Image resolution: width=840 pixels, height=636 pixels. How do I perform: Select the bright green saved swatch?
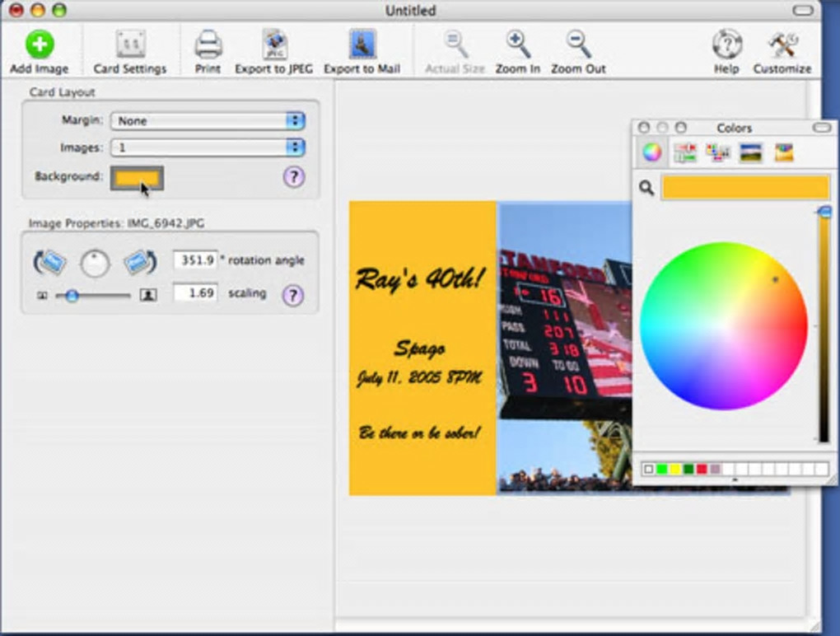coord(661,470)
